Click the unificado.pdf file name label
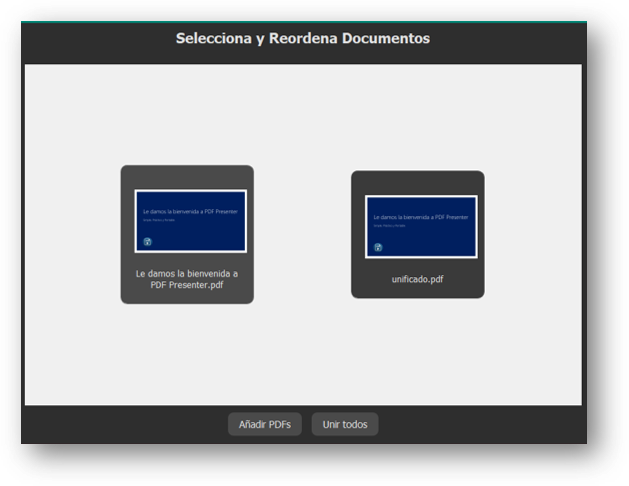The height and width of the screenshot is (486, 629). tap(418, 279)
